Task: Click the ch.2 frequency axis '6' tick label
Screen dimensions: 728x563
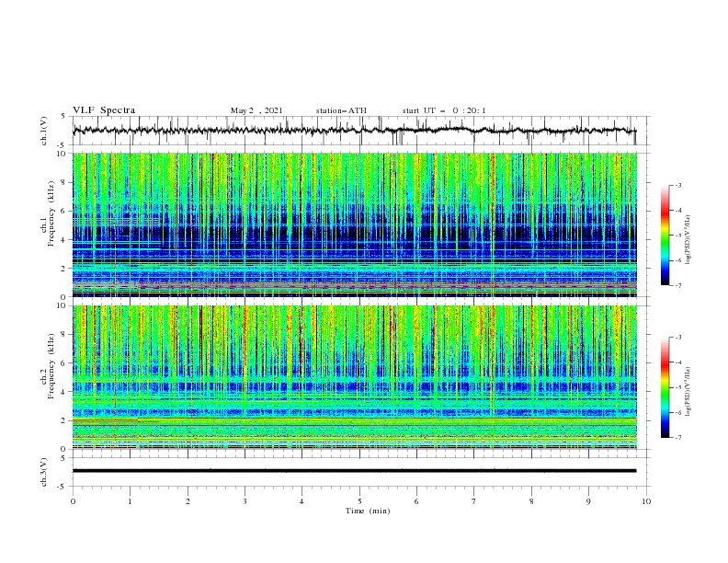Action: (x=65, y=363)
